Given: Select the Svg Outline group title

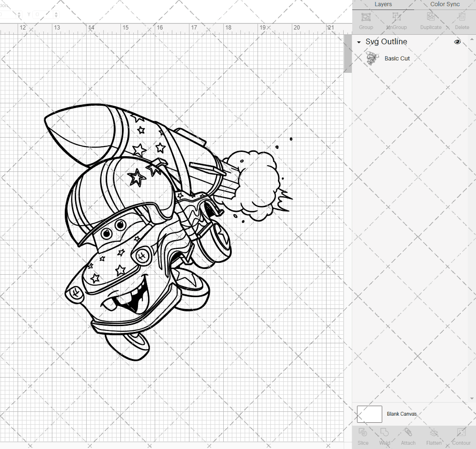Looking at the screenshot, I should point(386,41).
